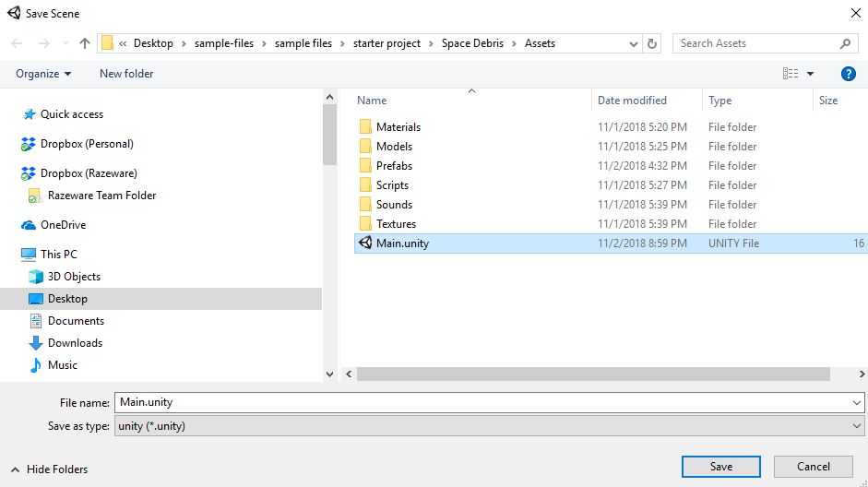Screen dimensions: 868x487
Task: Click navigation pane scroll up arrow
Action: pos(330,98)
